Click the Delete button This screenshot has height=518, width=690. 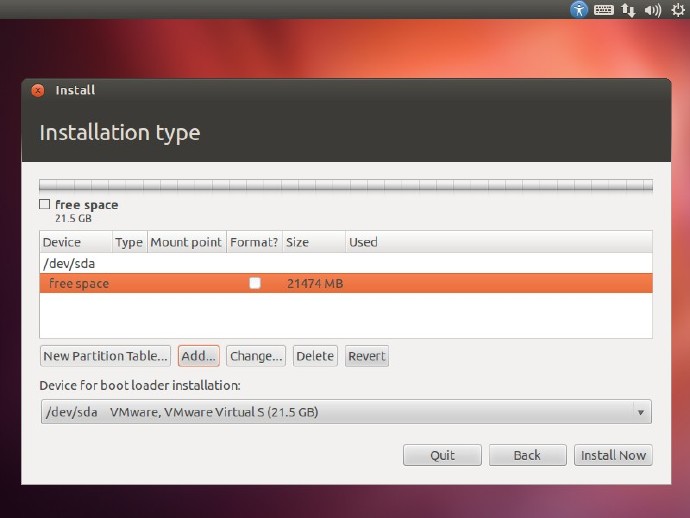click(315, 356)
